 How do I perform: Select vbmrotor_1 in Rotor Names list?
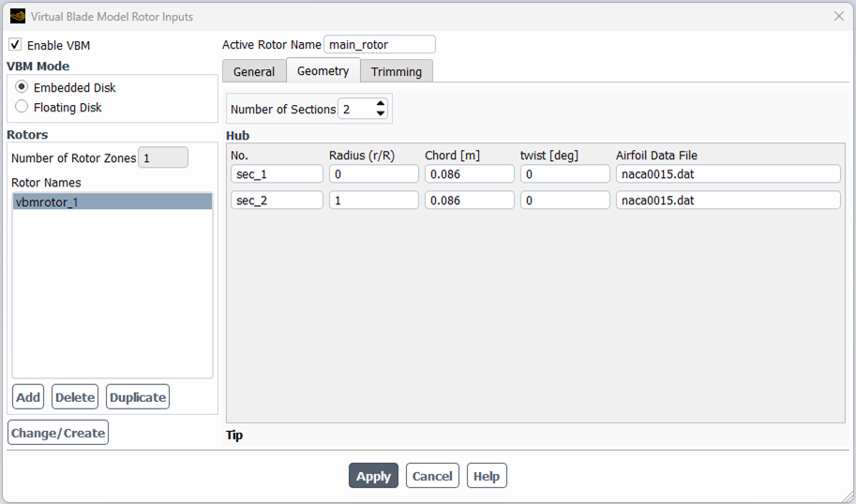point(112,201)
